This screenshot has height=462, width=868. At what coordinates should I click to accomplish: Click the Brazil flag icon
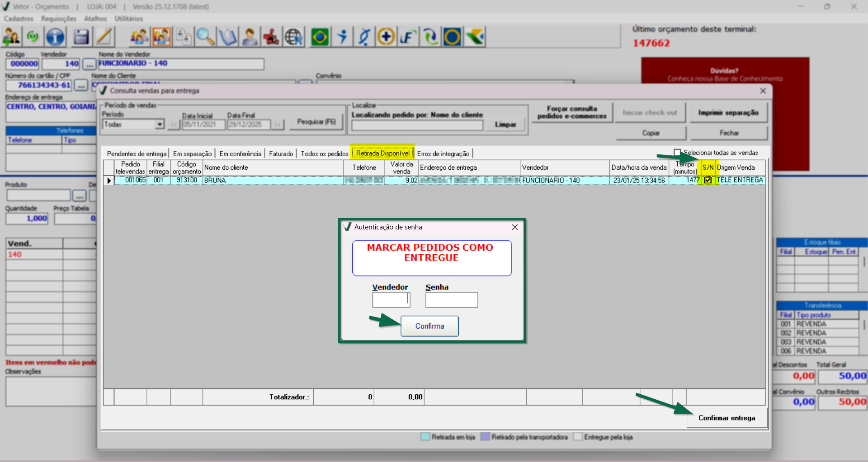(320, 37)
